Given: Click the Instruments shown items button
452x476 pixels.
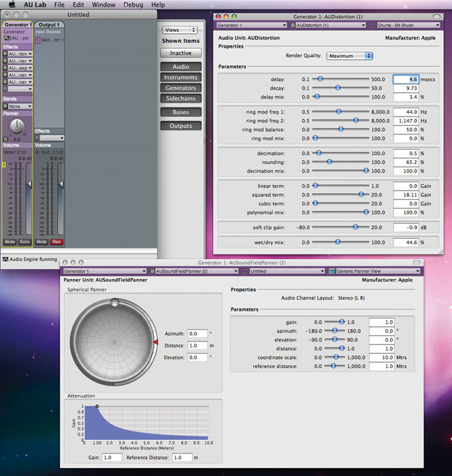Looking at the screenshot, I should point(181,78).
